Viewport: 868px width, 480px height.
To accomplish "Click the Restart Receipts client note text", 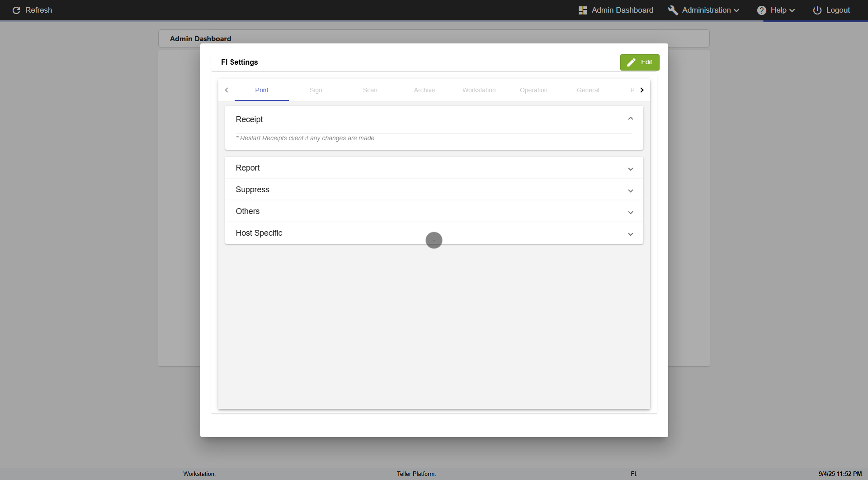I will (306, 138).
